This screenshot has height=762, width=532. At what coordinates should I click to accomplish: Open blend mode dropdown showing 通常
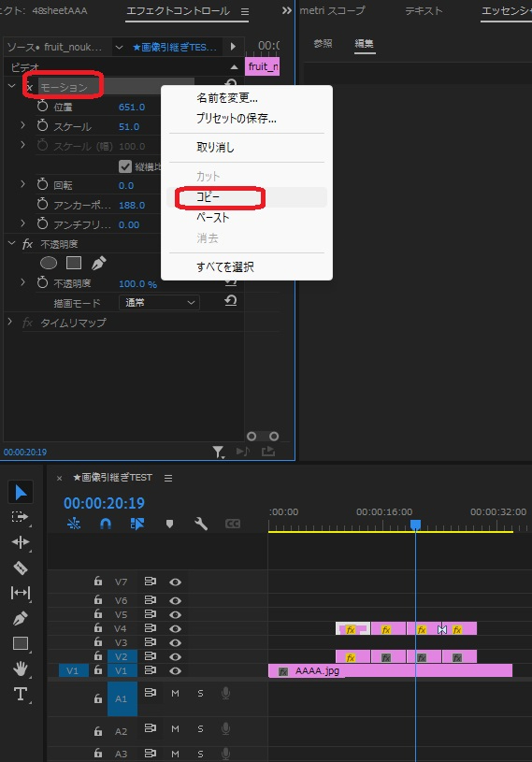(x=159, y=303)
